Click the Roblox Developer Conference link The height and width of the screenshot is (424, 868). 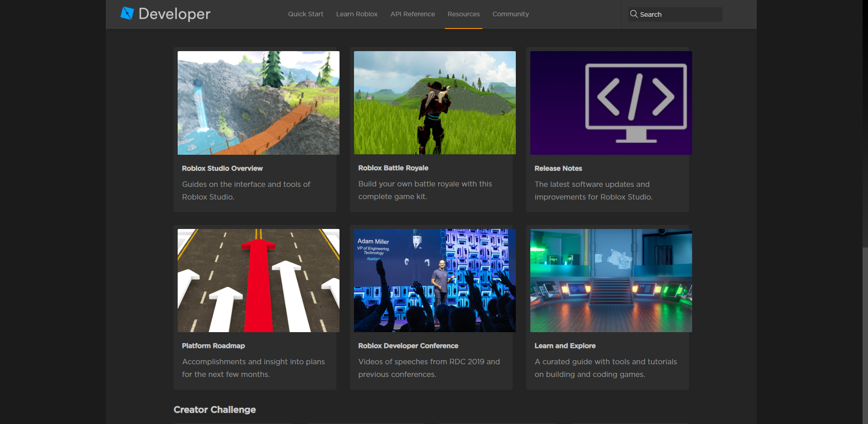(408, 346)
